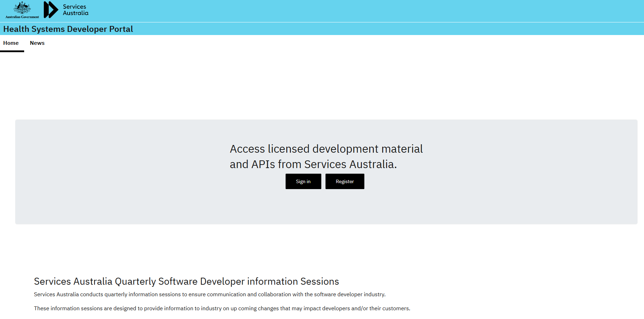The image size is (644, 319).
Task: Click the hero heading about licensed development material
Action: pos(326,156)
